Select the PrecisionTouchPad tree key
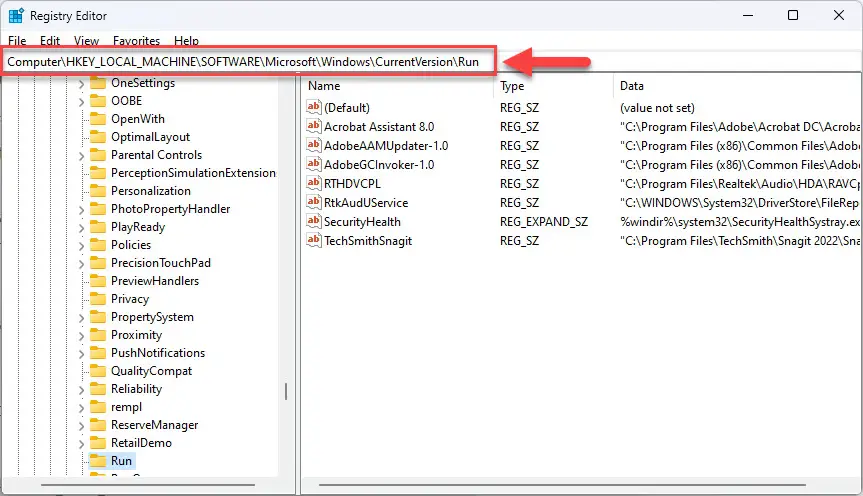 click(x=161, y=263)
